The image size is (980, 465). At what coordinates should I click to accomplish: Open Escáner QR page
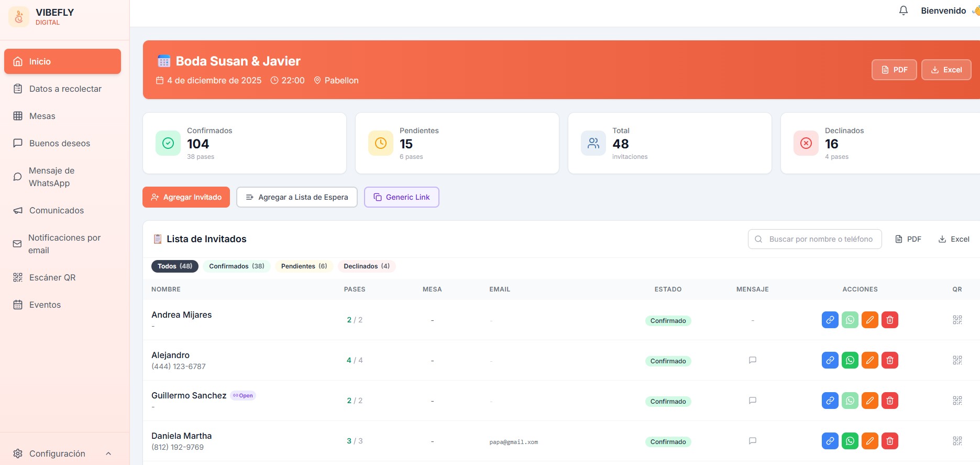(x=62, y=277)
